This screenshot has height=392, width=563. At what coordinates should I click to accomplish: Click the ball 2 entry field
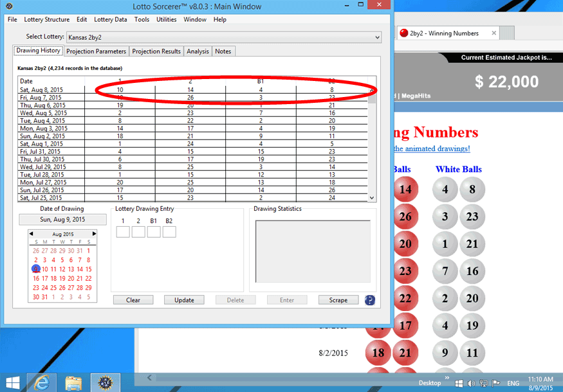point(138,232)
